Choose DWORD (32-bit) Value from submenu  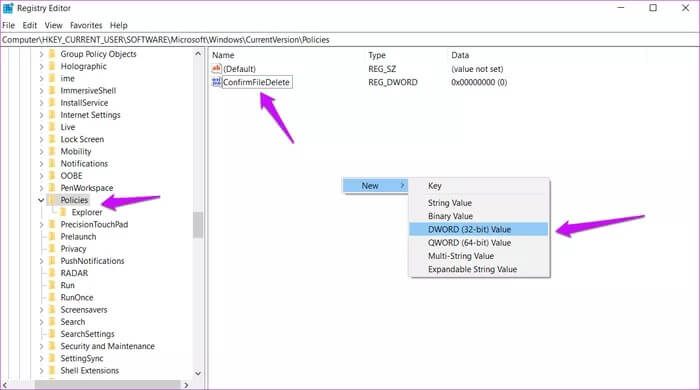[479, 229]
